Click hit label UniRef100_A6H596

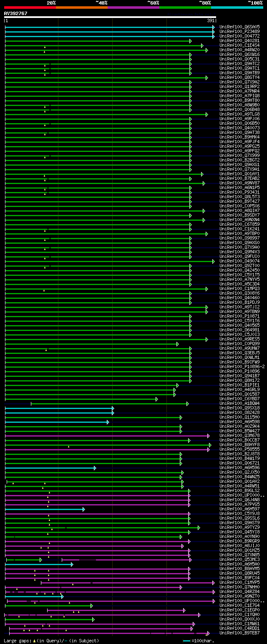pyautogui.click(x=239, y=467)
